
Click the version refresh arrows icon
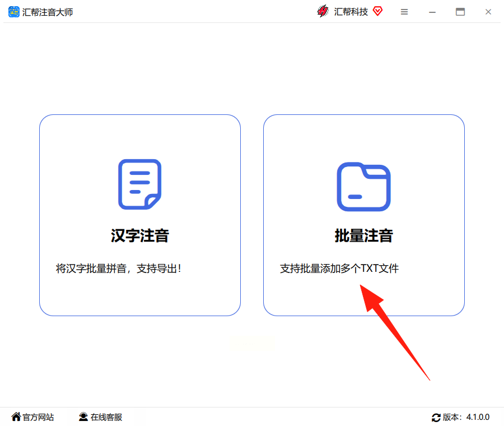(x=436, y=418)
